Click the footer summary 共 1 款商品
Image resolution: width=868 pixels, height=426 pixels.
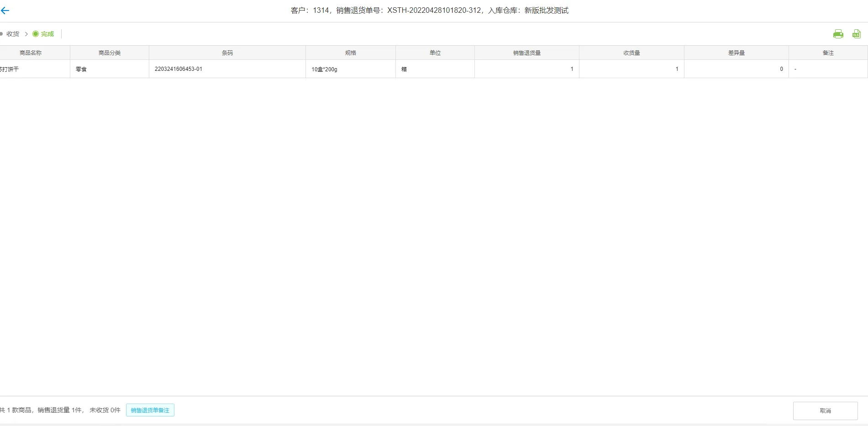pos(16,410)
